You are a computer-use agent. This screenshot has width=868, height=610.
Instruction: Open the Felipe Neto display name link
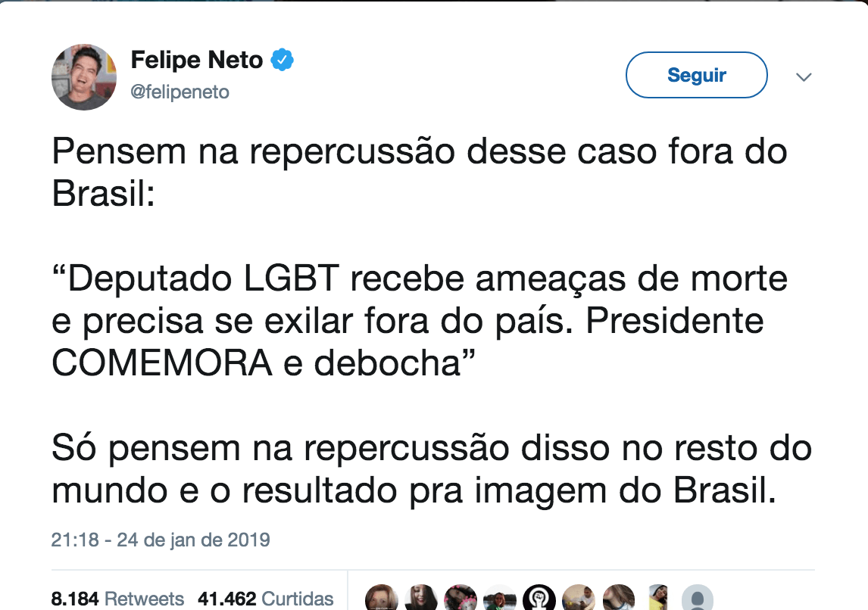tap(197, 60)
